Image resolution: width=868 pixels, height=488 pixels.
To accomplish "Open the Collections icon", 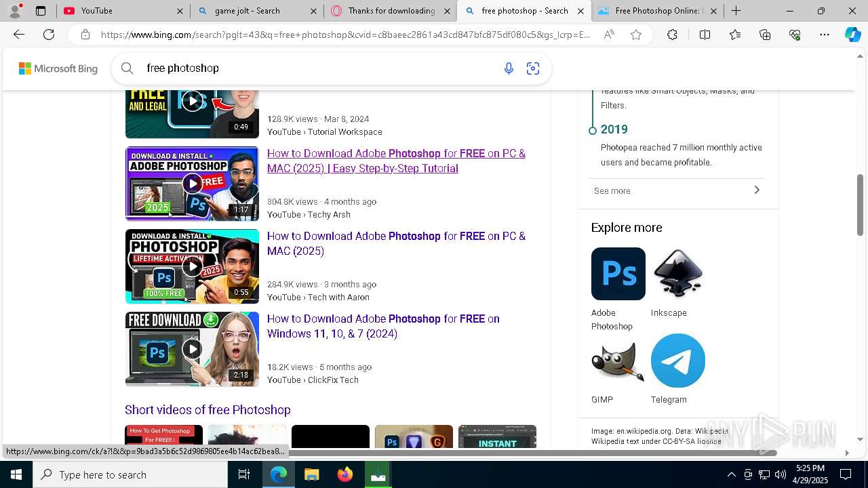I will click(765, 35).
